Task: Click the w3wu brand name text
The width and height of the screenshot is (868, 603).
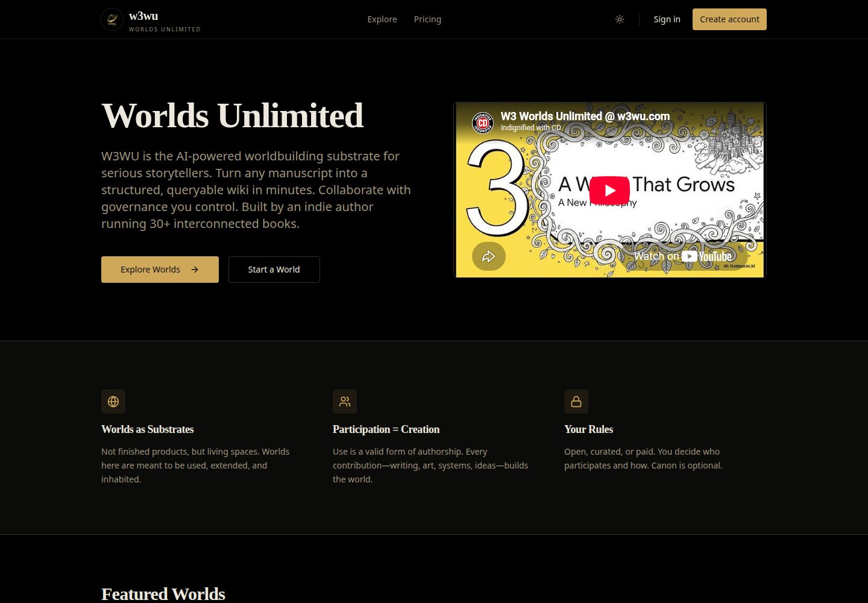Action: pyautogui.click(x=143, y=16)
